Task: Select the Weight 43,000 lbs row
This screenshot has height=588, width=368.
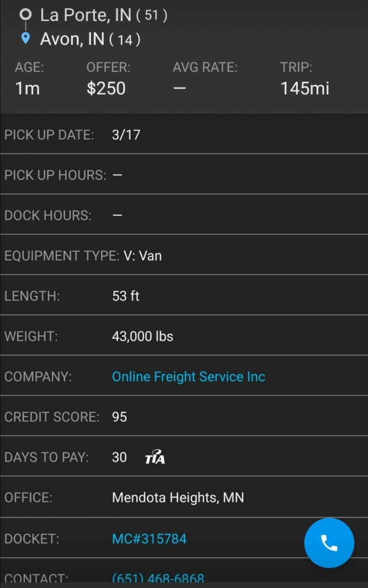Action: 184,336
